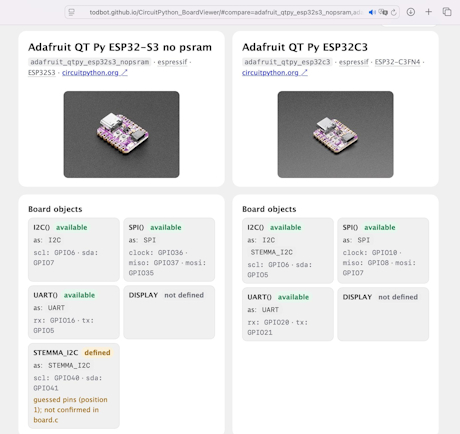Click 'espressif' on the ESP32C3 card
The height and width of the screenshot is (434, 460).
354,62
